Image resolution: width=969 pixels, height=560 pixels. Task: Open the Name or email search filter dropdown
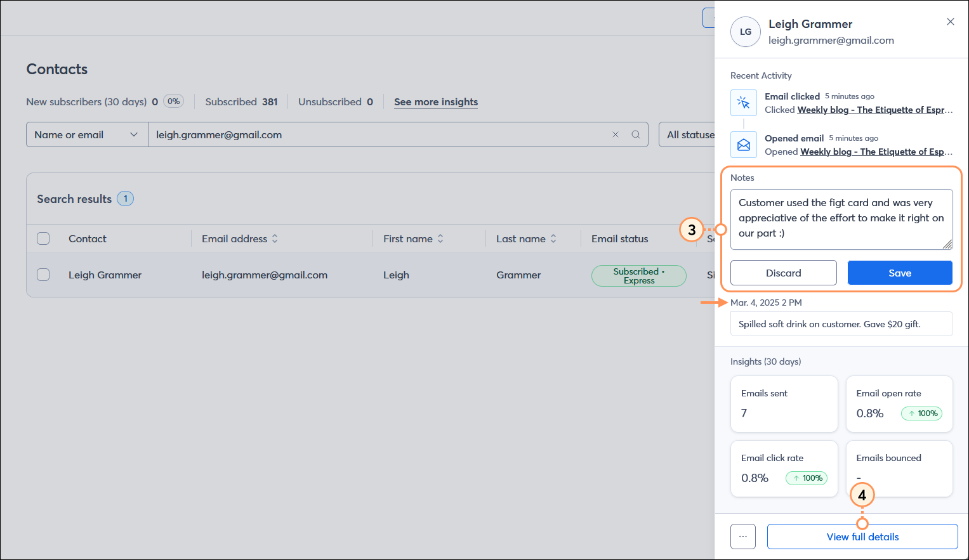[x=86, y=134]
